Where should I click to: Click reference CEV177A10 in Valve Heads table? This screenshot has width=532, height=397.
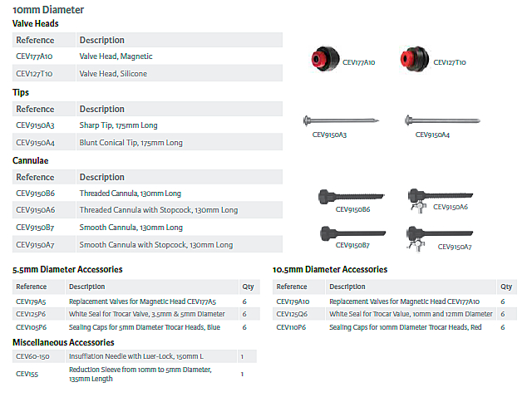point(34,56)
